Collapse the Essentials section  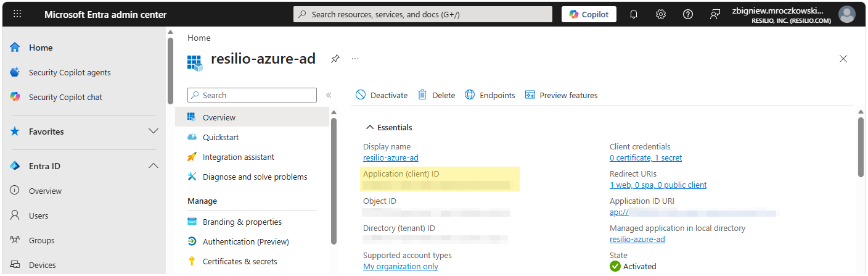pyautogui.click(x=389, y=127)
